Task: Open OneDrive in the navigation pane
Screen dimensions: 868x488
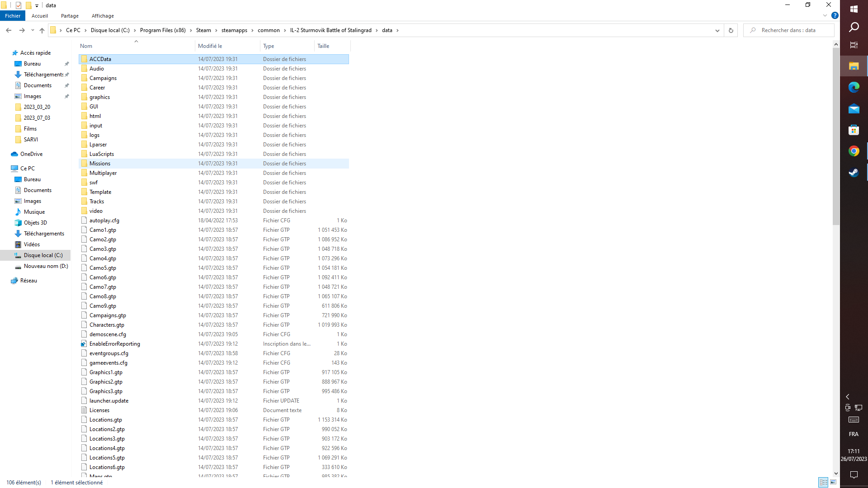Action: (32, 154)
